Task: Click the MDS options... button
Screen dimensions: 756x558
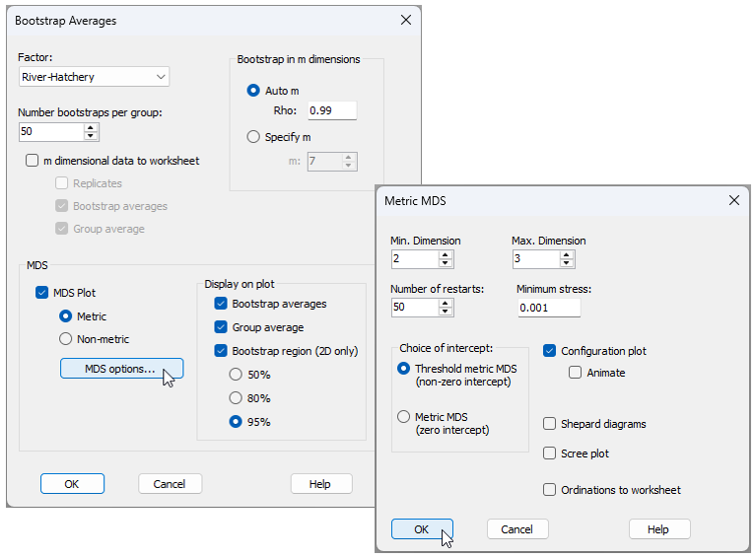Action: pyautogui.click(x=121, y=369)
